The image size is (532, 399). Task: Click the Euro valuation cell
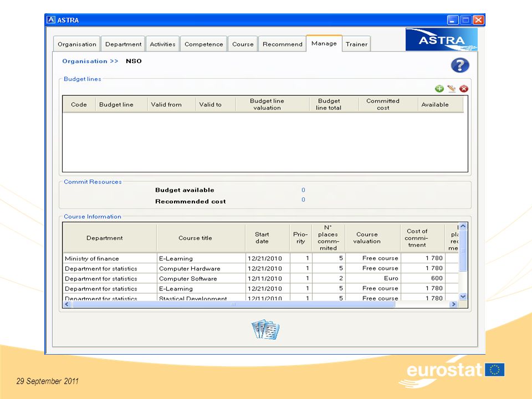pos(373,278)
